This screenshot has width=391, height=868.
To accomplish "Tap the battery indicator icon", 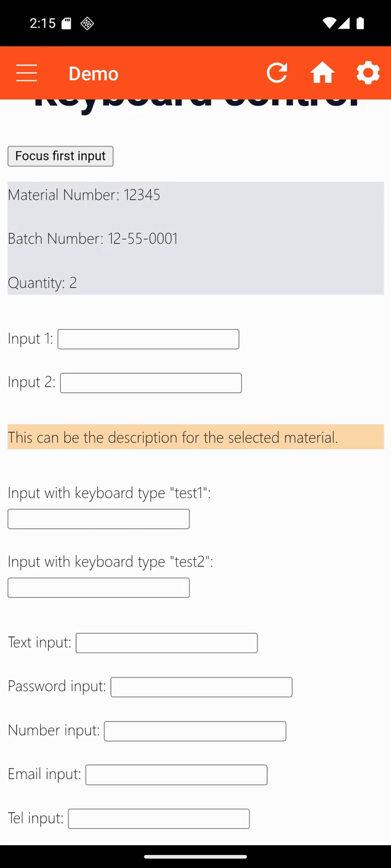I will point(360,23).
